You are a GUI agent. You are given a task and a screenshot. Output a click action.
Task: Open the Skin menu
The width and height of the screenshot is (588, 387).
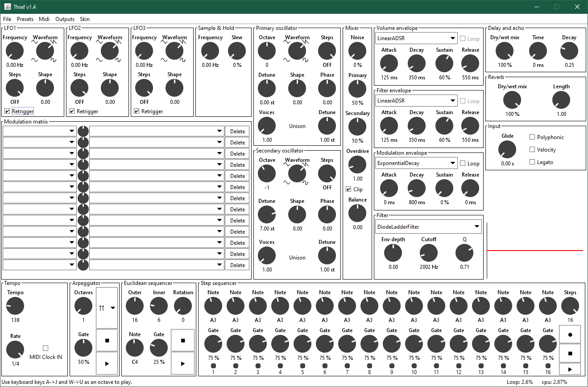tap(84, 19)
